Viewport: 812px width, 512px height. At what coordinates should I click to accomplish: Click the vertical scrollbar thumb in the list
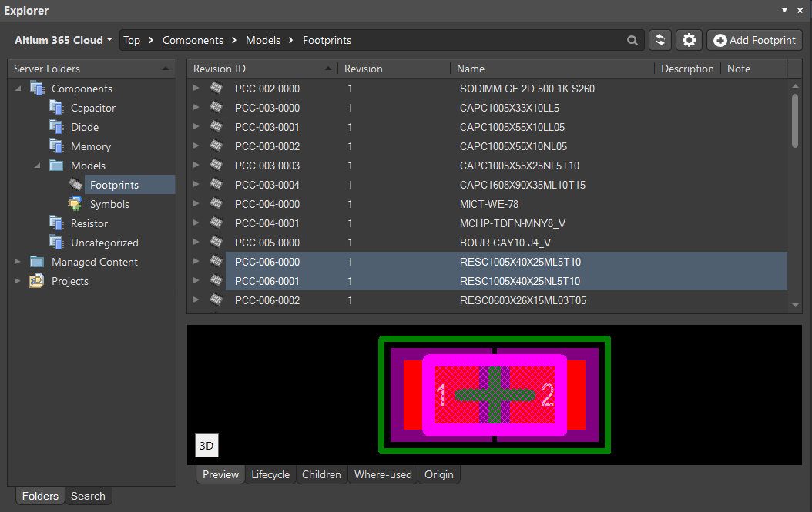pyautogui.click(x=795, y=121)
